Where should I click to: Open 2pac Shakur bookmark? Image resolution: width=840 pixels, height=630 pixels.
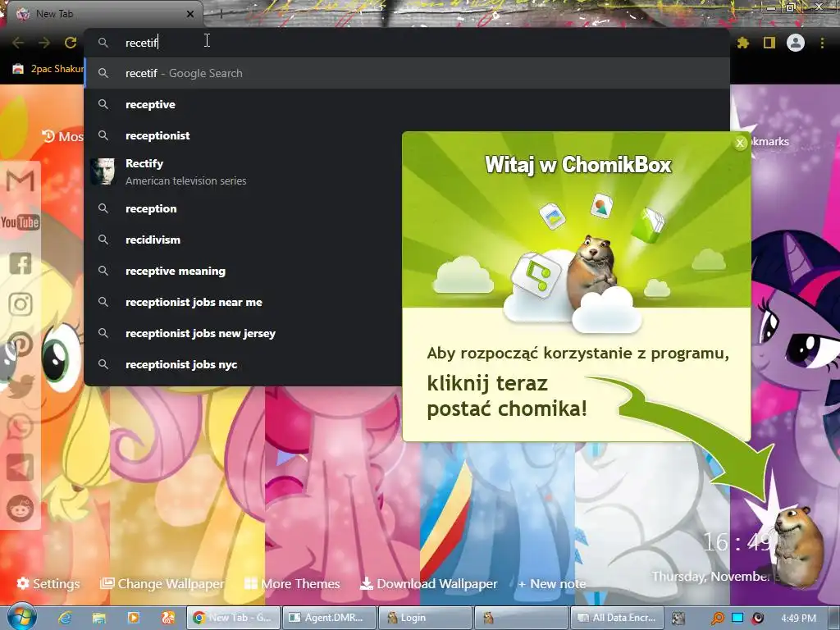click(x=48, y=69)
